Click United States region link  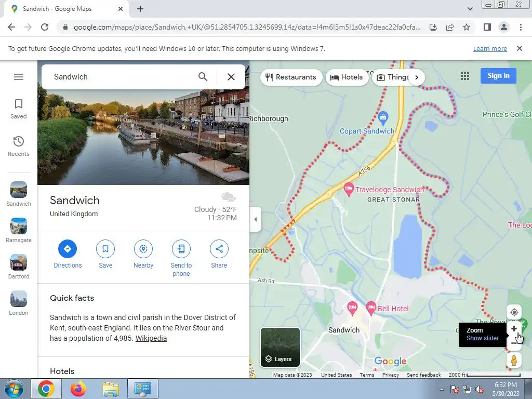[336, 375]
